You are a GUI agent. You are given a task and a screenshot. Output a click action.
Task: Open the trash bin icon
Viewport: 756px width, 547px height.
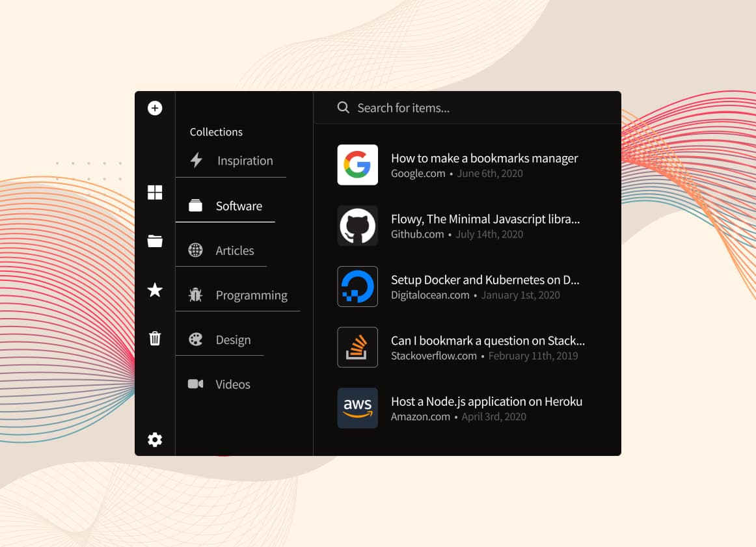click(155, 338)
